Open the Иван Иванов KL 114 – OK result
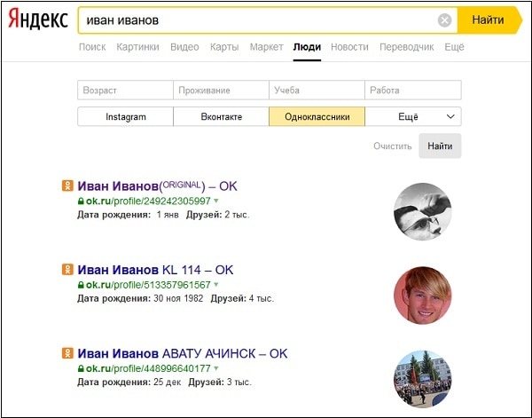Viewport: 532px width, 418px height. pos(155,270)
